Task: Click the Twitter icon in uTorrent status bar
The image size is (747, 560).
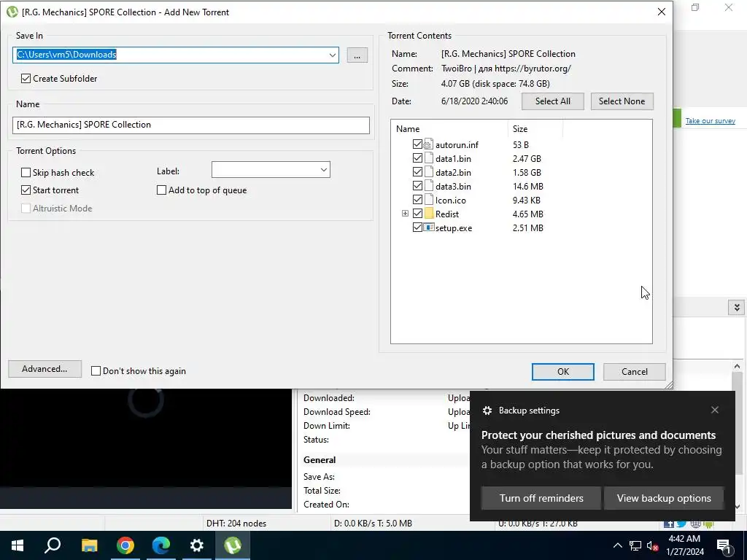Action: 682,524
